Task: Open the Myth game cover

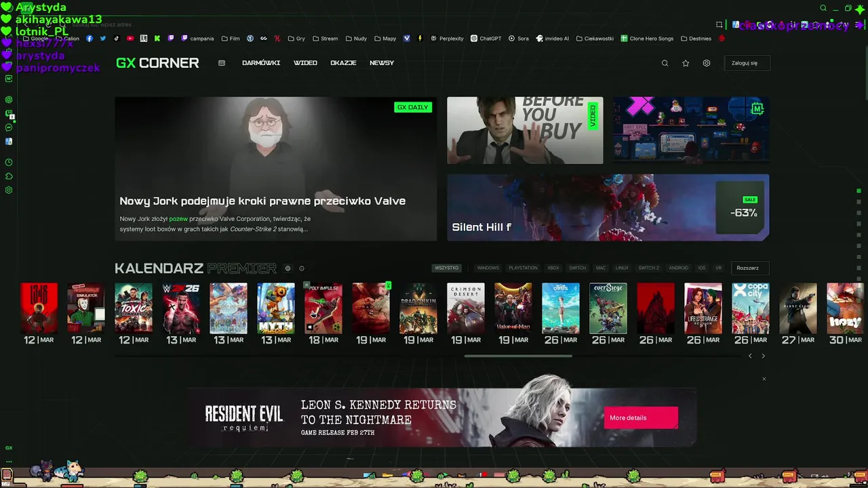Action: (276, 308)
